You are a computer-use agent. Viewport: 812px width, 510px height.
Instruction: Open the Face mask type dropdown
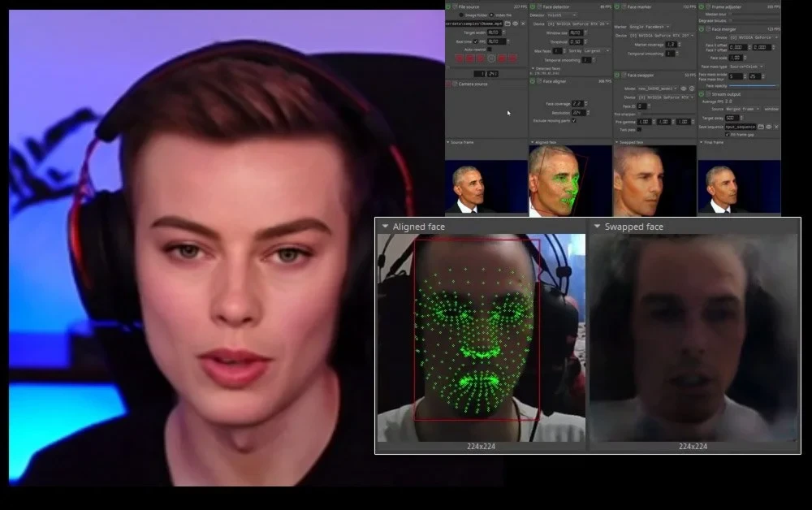click(746, 67)
